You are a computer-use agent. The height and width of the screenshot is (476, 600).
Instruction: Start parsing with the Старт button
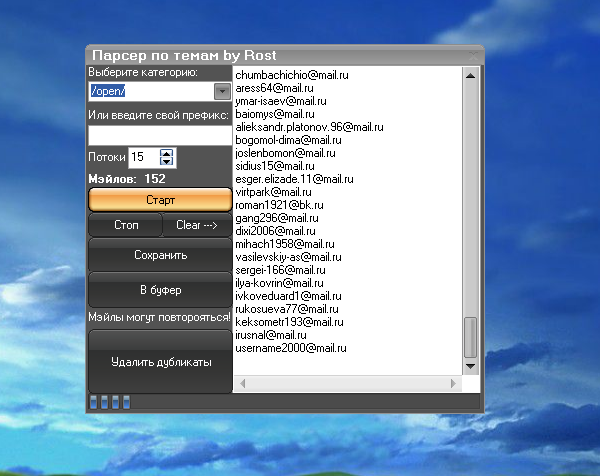point(160,200)
